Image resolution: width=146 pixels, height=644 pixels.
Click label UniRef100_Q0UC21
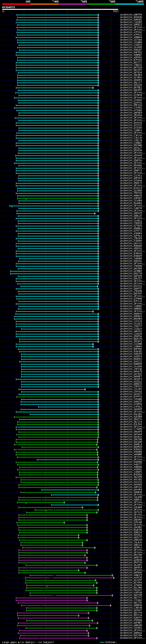click(131, 361)
